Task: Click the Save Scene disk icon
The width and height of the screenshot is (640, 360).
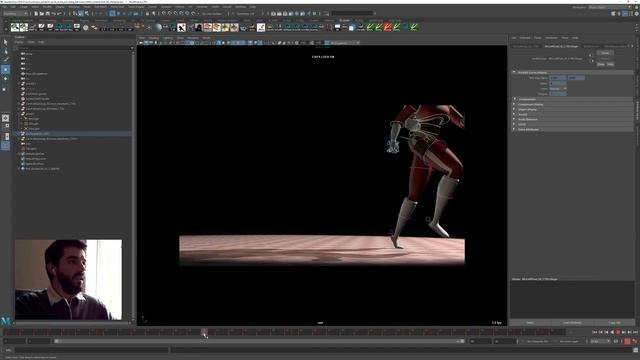Action: (x=47, y=13)
